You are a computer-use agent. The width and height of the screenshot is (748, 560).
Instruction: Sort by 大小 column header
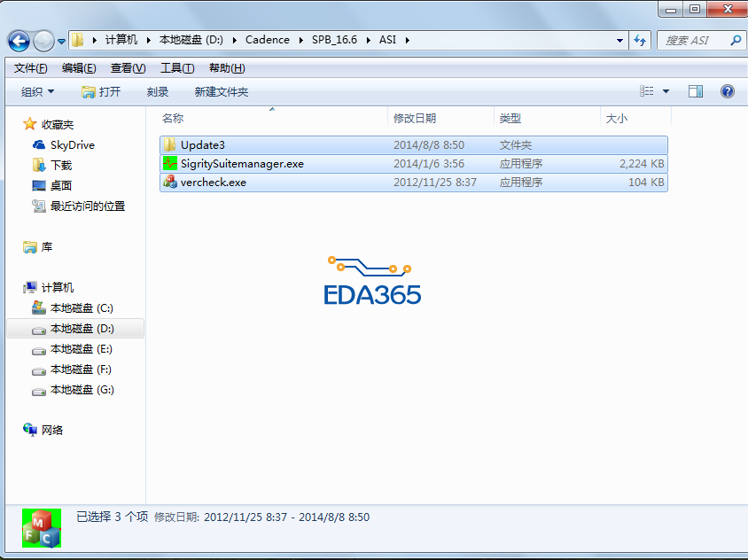point(616,119)
